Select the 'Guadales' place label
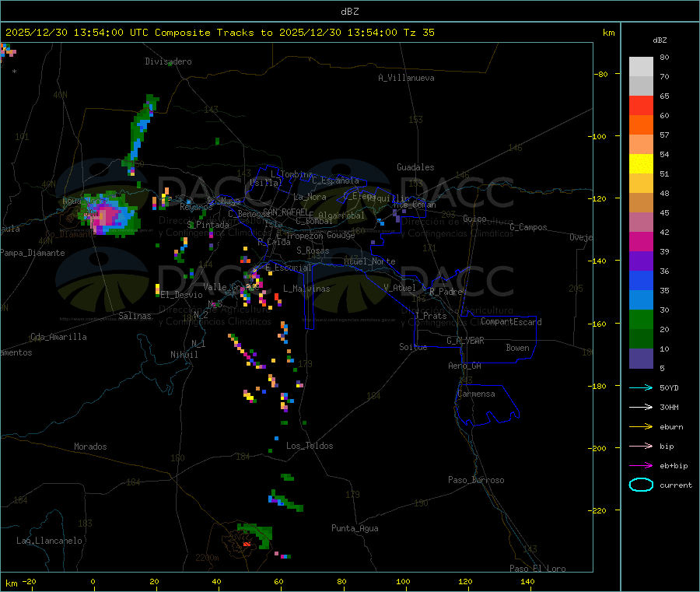Screen dimensions: 700x592 pos(415,167)
